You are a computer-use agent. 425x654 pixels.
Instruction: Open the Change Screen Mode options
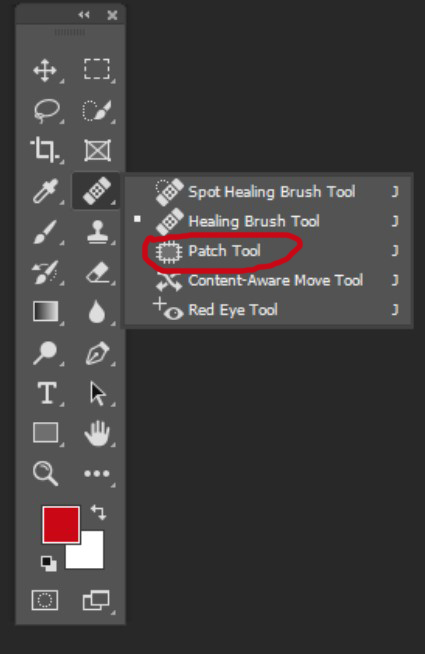click(x=96, y=600)
